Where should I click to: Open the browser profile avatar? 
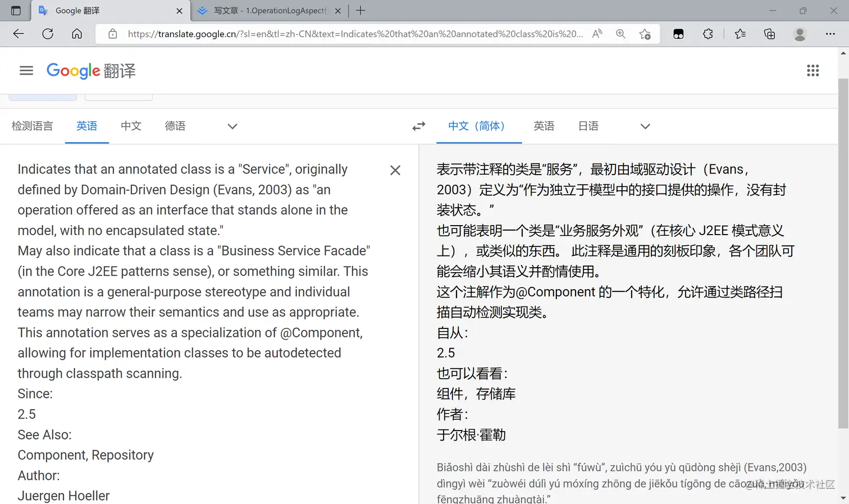[800, 34]
